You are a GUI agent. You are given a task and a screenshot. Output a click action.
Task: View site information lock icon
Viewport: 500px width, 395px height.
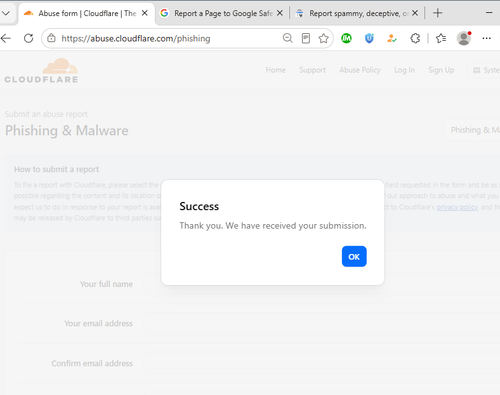(51, 38)
